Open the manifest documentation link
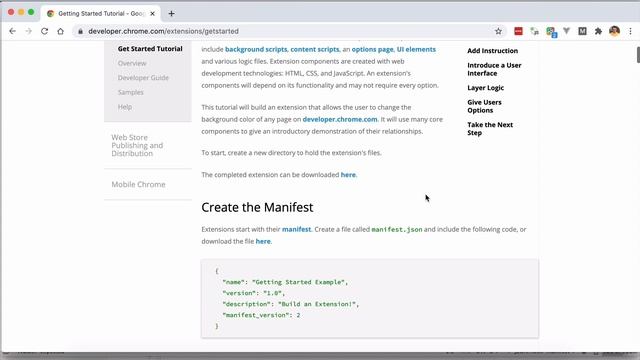 pyautogui.click(x=296, y=229)
